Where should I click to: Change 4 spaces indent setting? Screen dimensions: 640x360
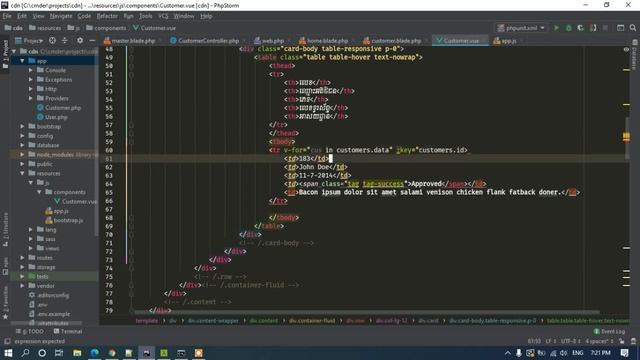point(599,341)
